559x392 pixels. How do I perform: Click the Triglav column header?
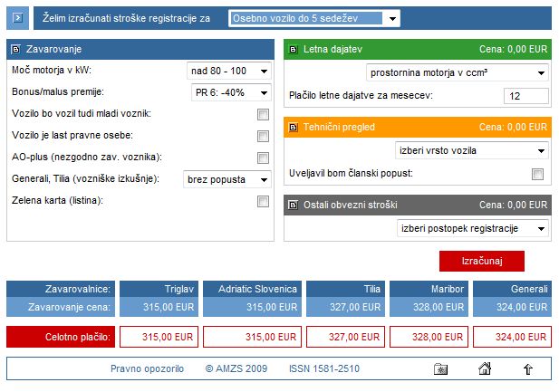click(159, 289)
